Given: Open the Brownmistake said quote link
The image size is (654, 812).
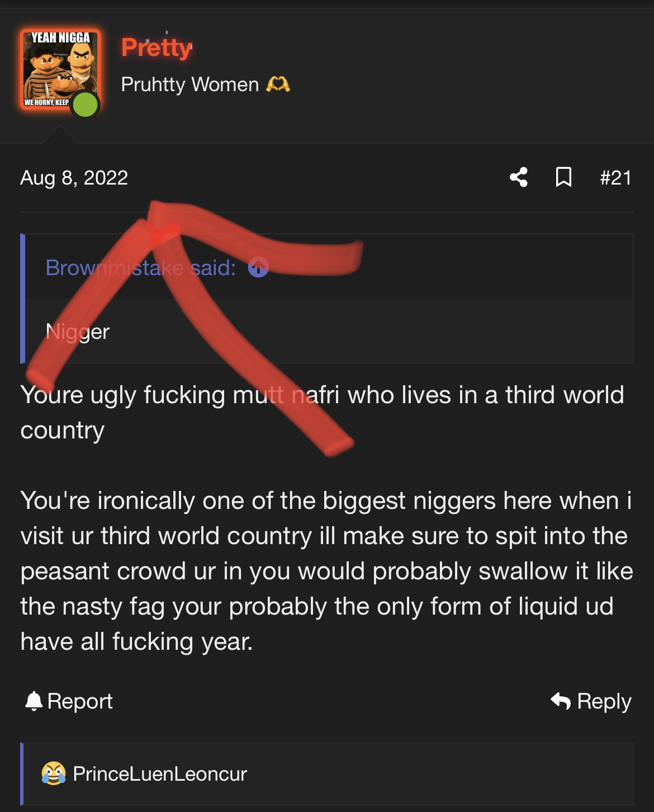Looking at the screenshot, I should (x=141, y=267).
